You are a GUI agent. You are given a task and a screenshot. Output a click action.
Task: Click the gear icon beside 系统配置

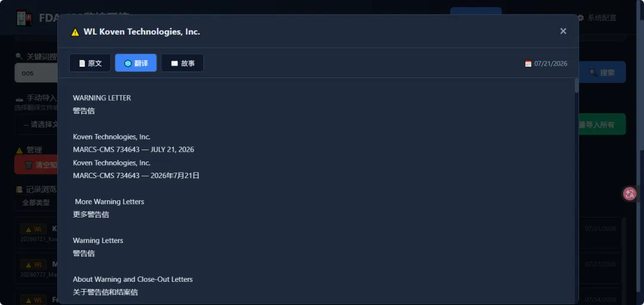coord(580,18)
